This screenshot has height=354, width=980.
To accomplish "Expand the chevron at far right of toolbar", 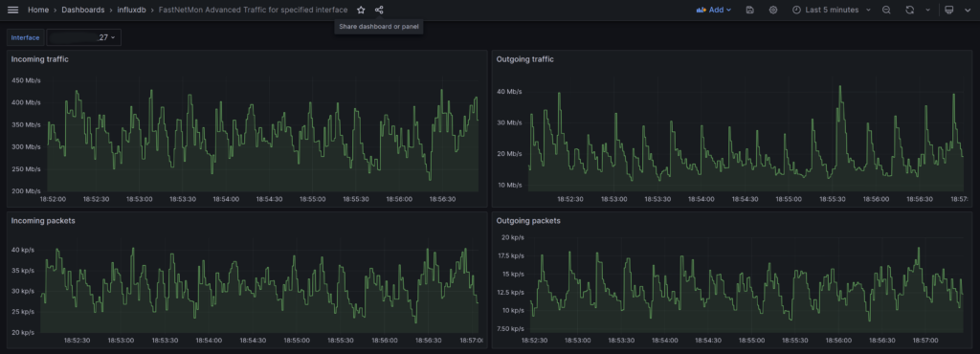I will (x=968, y=10).
